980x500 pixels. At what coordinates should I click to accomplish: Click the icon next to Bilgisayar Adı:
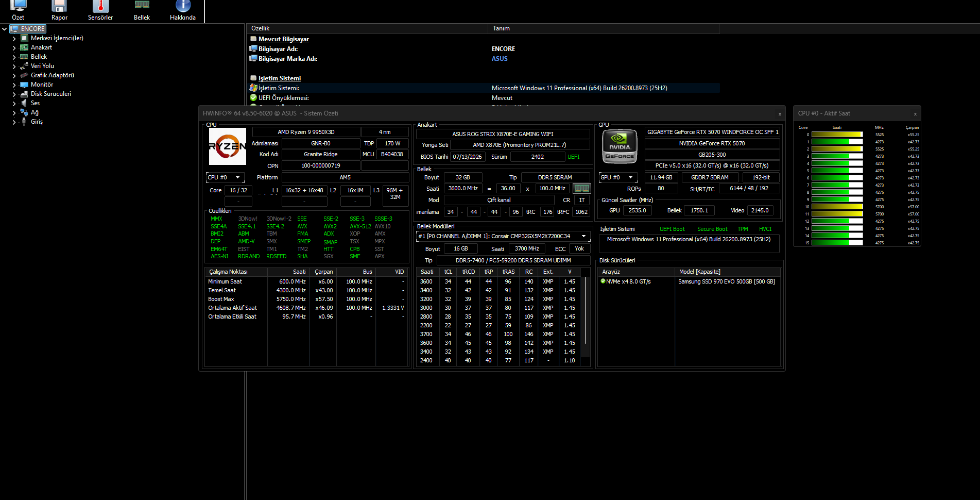point(253,49)
